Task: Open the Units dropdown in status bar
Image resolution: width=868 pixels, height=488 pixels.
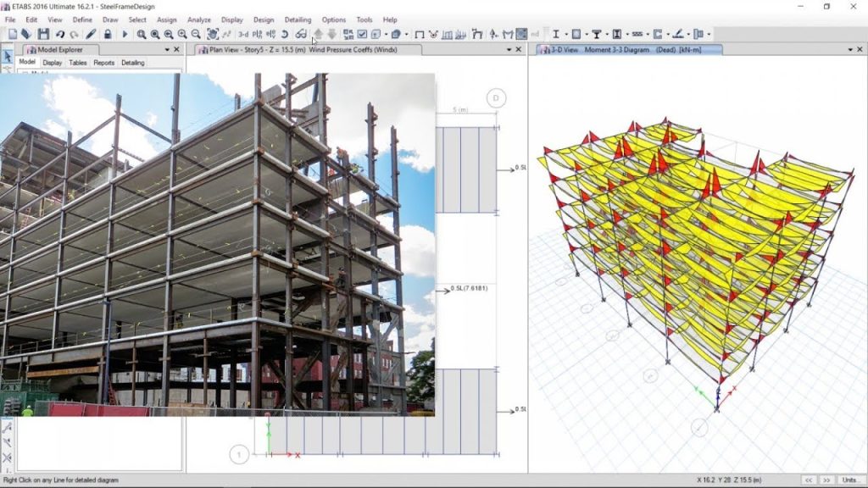Action: pos(849,480)
